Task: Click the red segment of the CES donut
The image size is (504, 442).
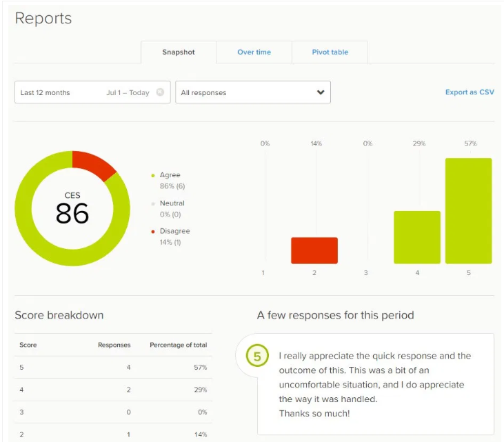Action: coord(95,164)
